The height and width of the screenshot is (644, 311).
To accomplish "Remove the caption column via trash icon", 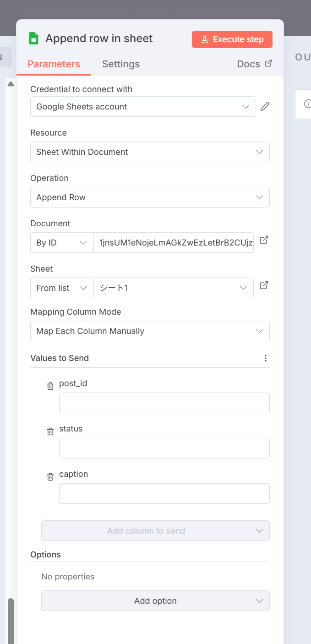I will click(x=50, y=477).
